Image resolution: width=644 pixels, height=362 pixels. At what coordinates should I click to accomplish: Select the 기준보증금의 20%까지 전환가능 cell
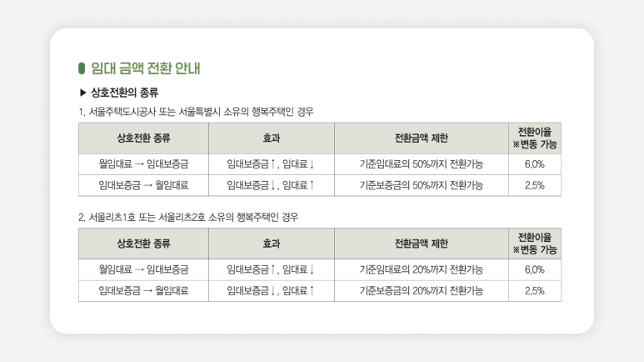point(422,291)
